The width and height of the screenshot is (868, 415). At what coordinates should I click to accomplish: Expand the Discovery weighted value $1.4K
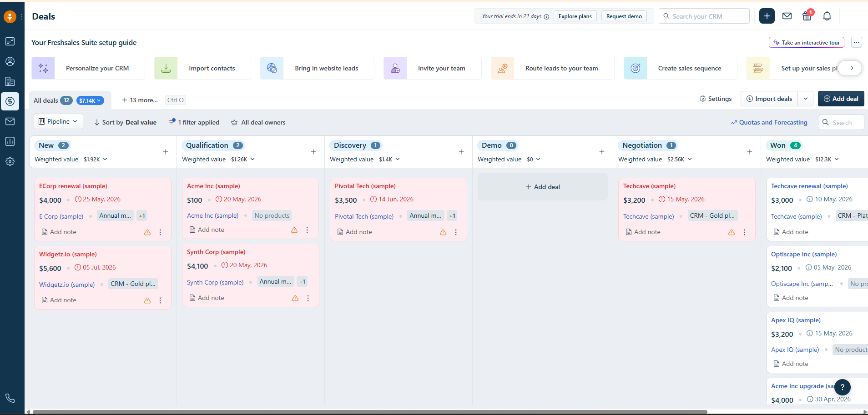(x=389, y=159)
